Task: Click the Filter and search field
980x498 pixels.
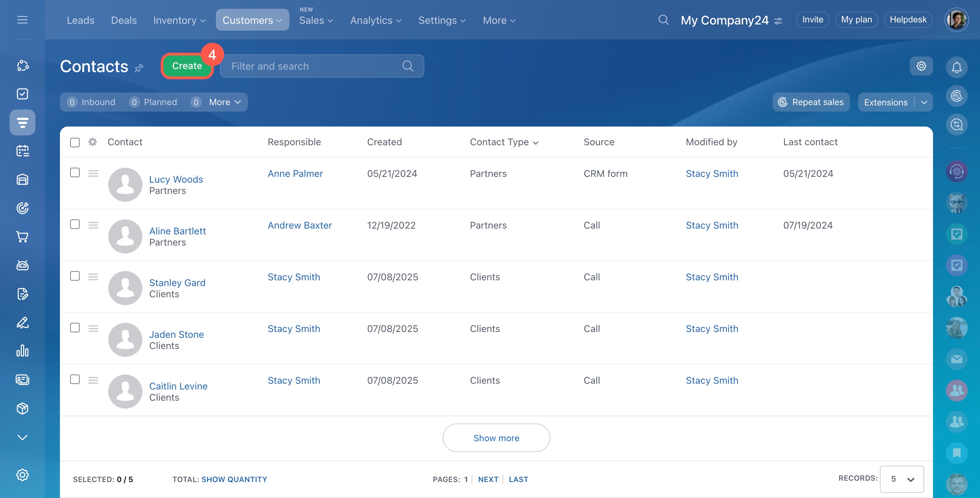Action: [x=316, y=66]
